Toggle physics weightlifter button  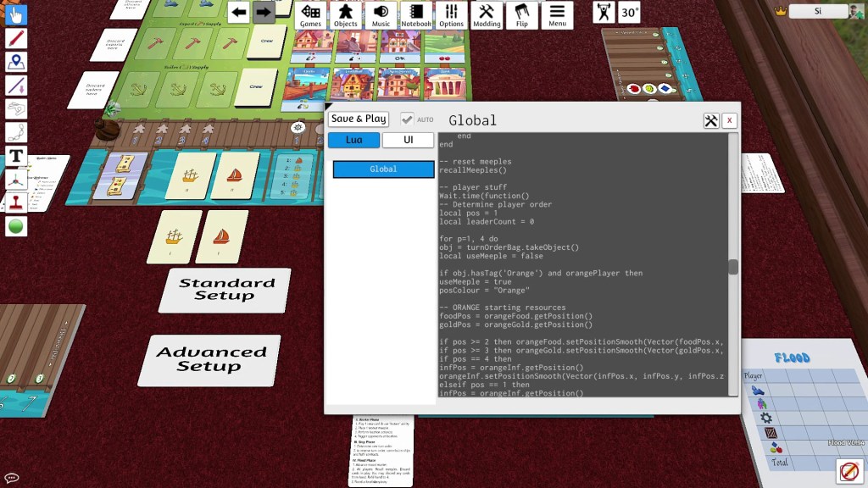click(x=603, y=13)
